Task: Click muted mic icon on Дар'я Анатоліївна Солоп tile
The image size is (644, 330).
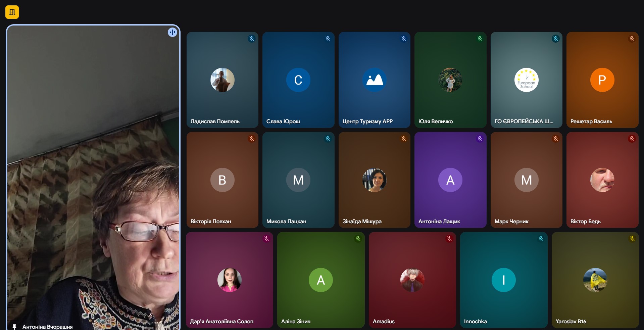Action: point(266,239)
